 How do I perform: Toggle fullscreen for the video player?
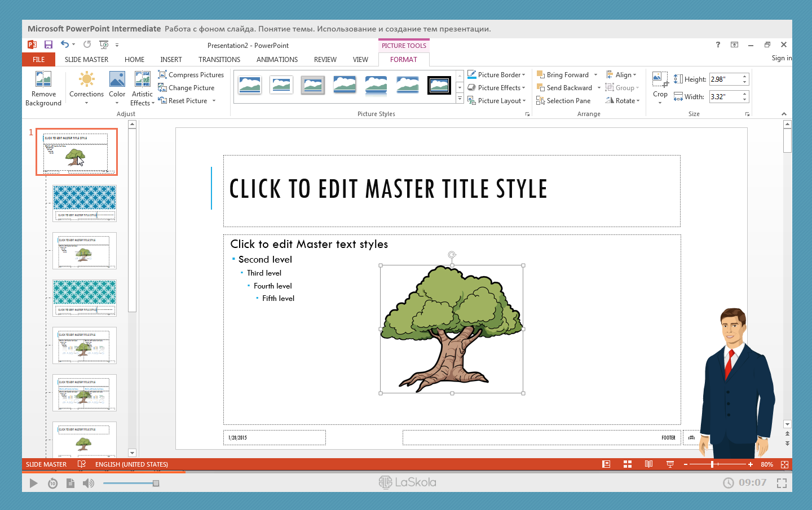782,483
